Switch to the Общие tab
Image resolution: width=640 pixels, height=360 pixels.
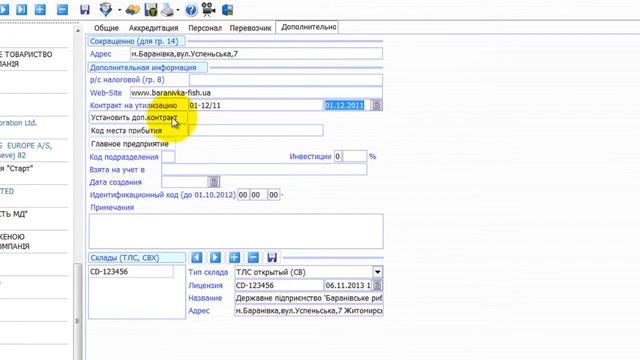tap(106, 28)
